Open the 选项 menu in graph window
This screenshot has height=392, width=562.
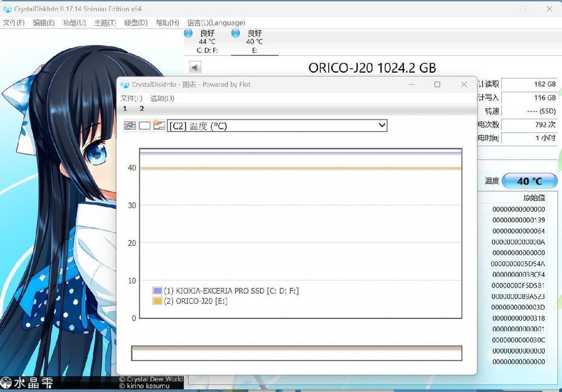click(x=163, y=98)
